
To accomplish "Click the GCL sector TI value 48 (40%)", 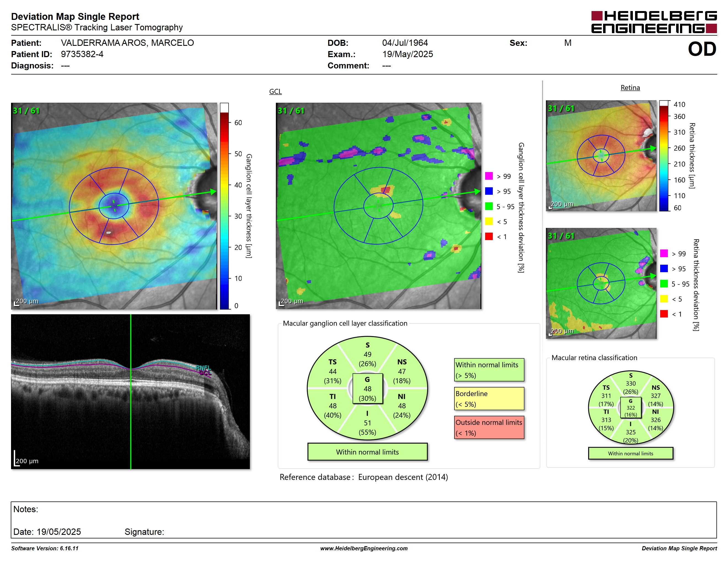I will [x=333, y=411].
